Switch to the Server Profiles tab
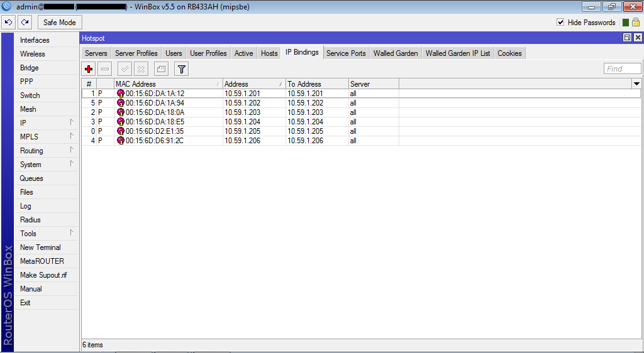 [x=136, y=53]
